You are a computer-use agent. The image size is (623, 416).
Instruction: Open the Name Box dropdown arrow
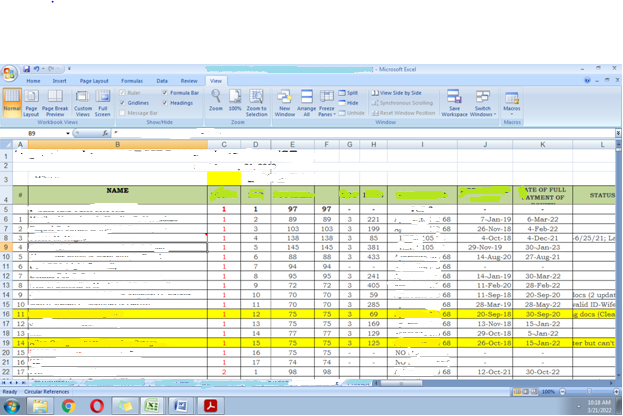[x=68, y=134]
